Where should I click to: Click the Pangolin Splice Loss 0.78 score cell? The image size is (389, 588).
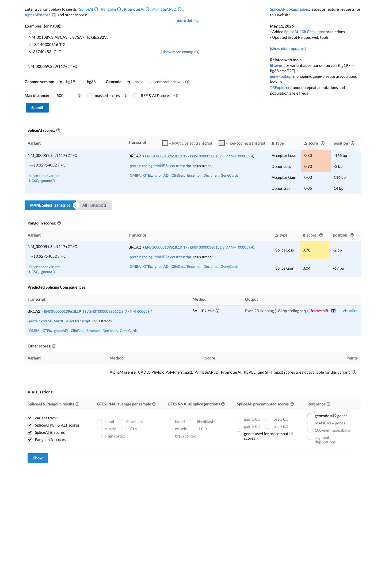pyautogui.click(x=315, y=250)
